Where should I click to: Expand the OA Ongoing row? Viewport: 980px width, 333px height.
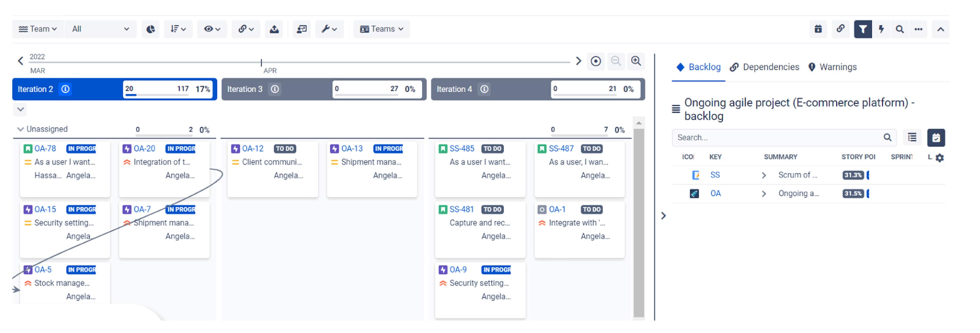(x=763, y=194)
